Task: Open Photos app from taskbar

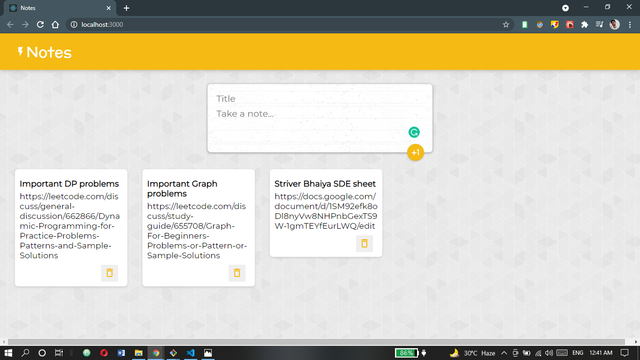Action: click(208, 353)
